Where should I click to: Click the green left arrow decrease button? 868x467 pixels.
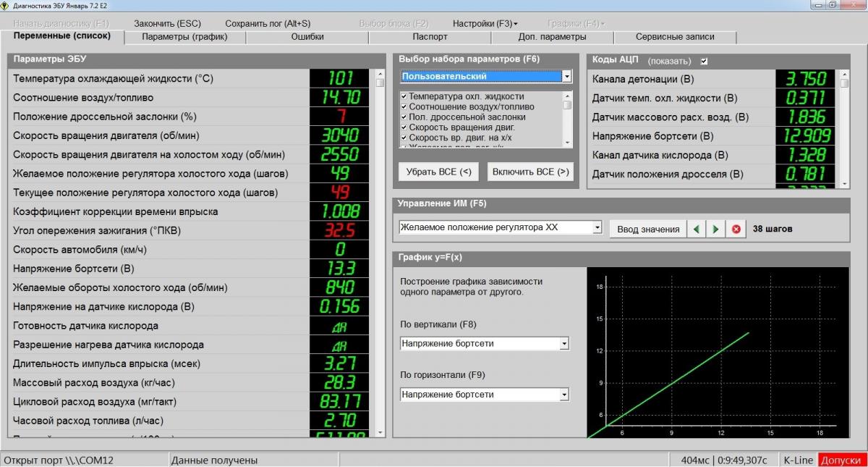[x=696, y=229]
